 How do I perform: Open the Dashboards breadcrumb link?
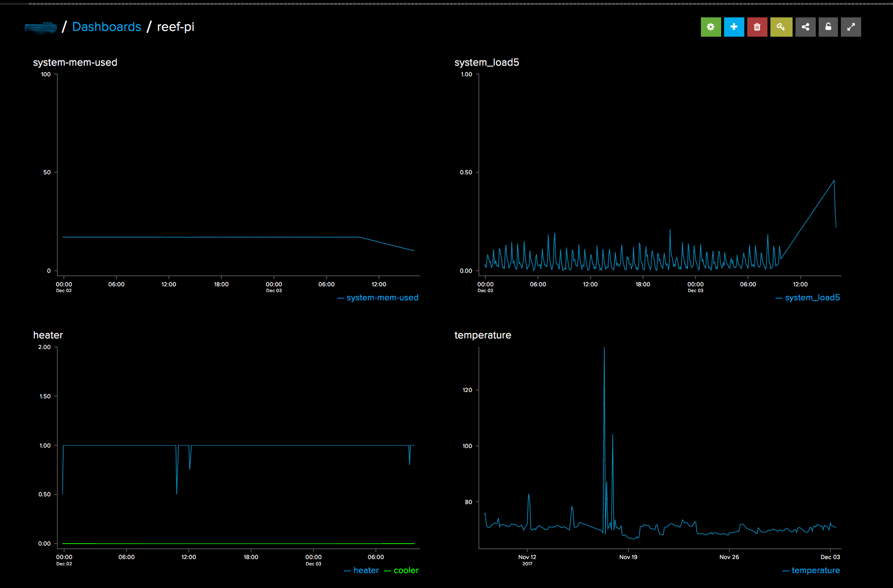107,27
